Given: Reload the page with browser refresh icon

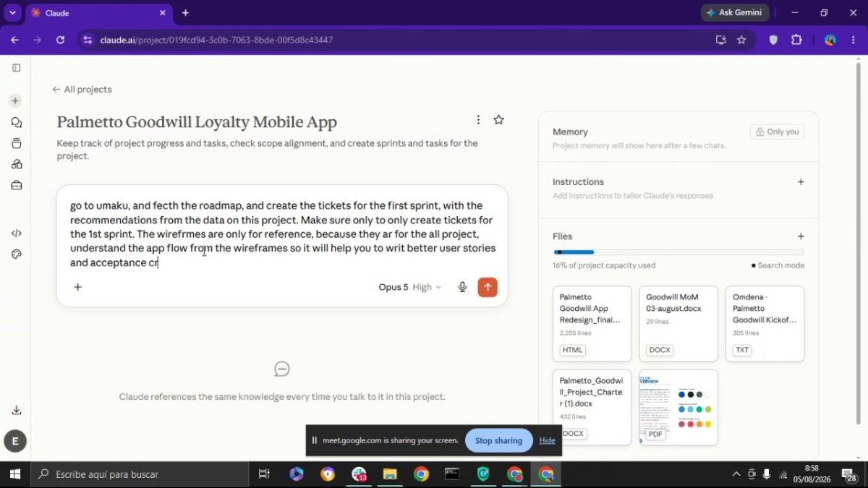Looking at the screenshot, I should [60, 40].
